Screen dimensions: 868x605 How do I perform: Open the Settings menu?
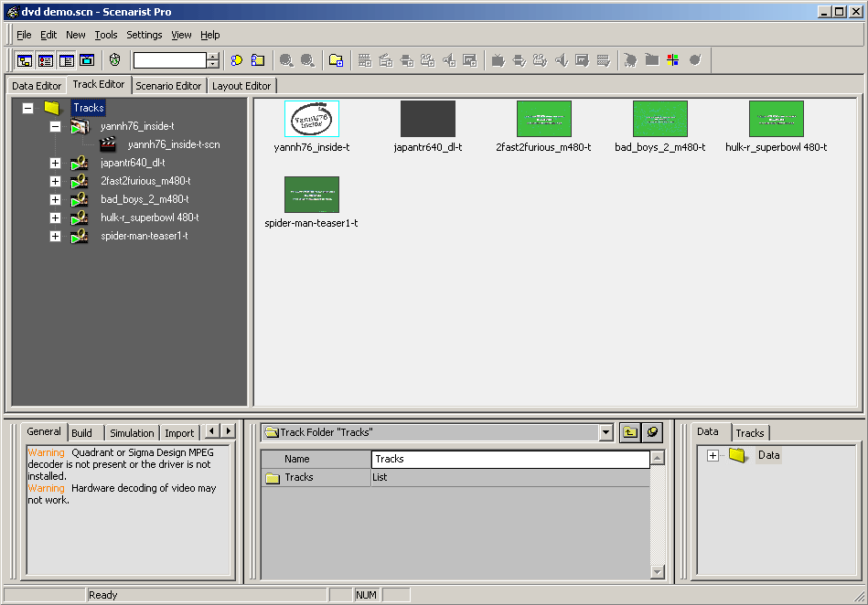(144, 35)
